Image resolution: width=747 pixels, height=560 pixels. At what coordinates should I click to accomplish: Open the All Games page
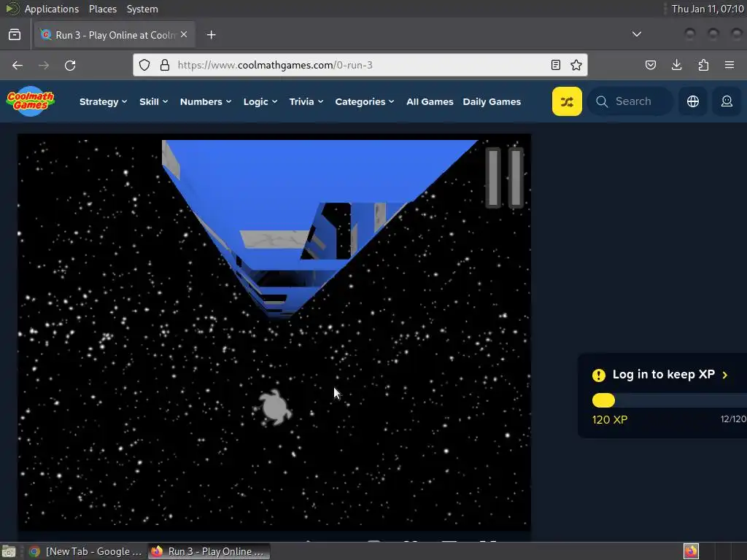click(430, 101)
